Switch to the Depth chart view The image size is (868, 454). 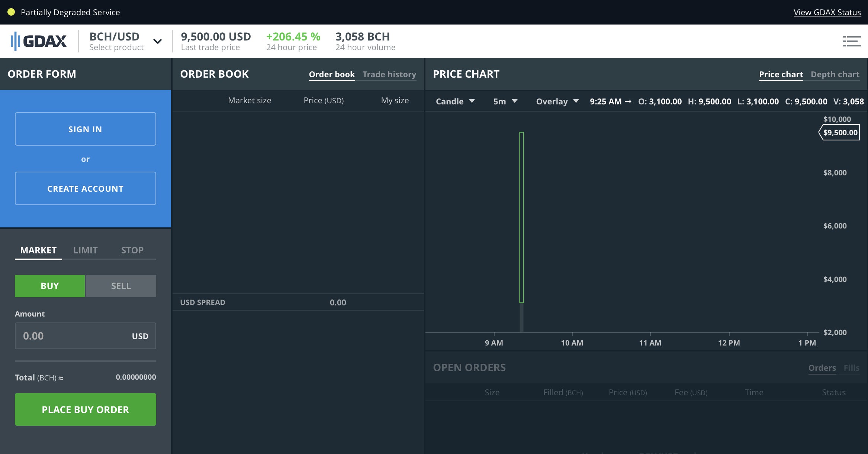click(x=835, y=74)
